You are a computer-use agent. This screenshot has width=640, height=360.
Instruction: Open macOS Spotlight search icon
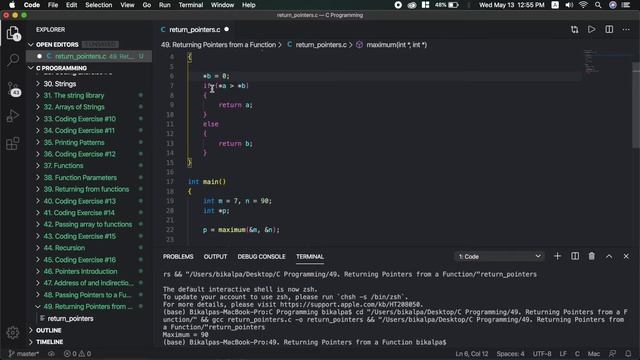coord(598,5)
